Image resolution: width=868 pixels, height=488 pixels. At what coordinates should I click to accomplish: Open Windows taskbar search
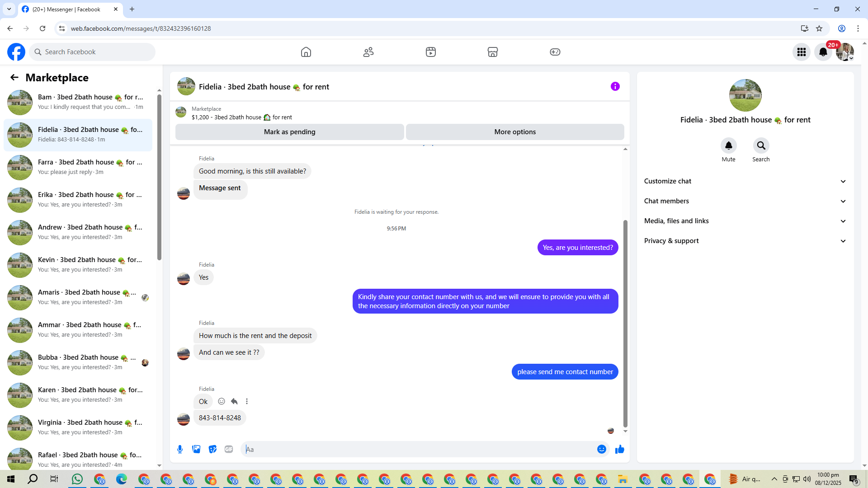[33, 479]
